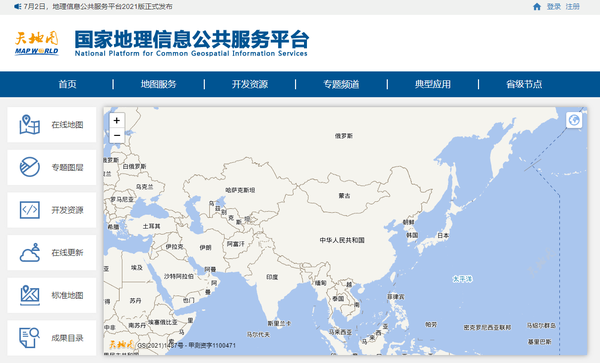Select 开发资源 in the blue navigation bar
This screenshot has width=600, height=363.
coord(250,84)
